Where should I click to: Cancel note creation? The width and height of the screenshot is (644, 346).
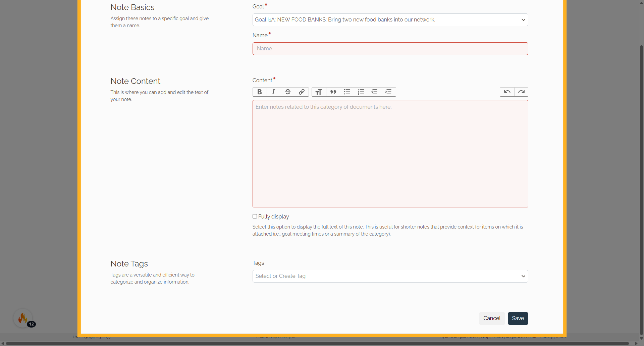pyautogui.click(x=492, y=318)
